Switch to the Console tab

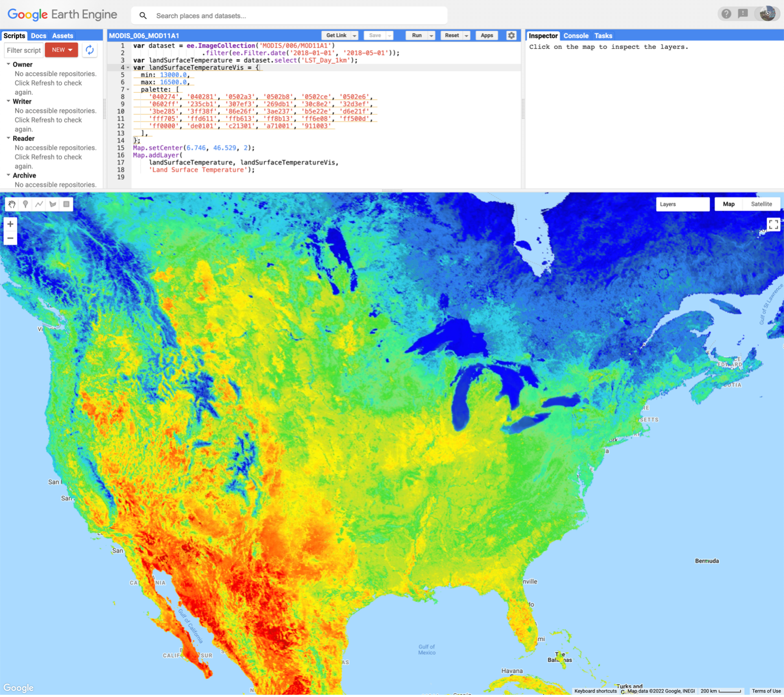coord(576,36)
